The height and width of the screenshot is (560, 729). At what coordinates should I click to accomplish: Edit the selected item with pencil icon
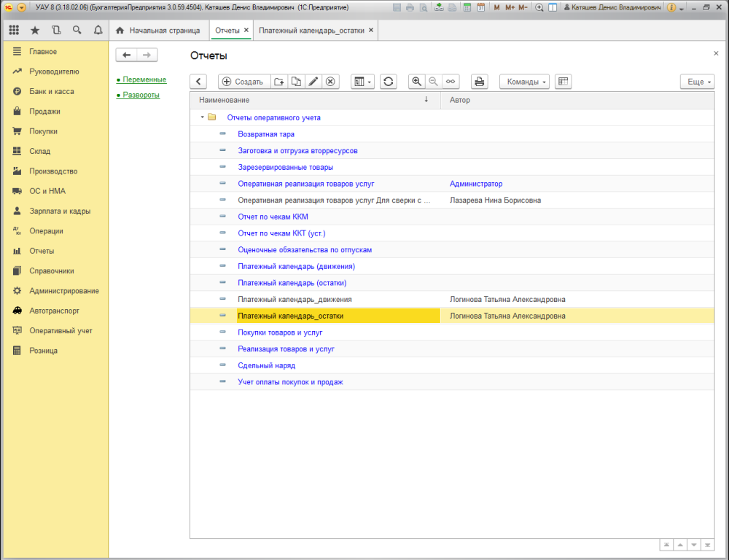tap(313, 82)
